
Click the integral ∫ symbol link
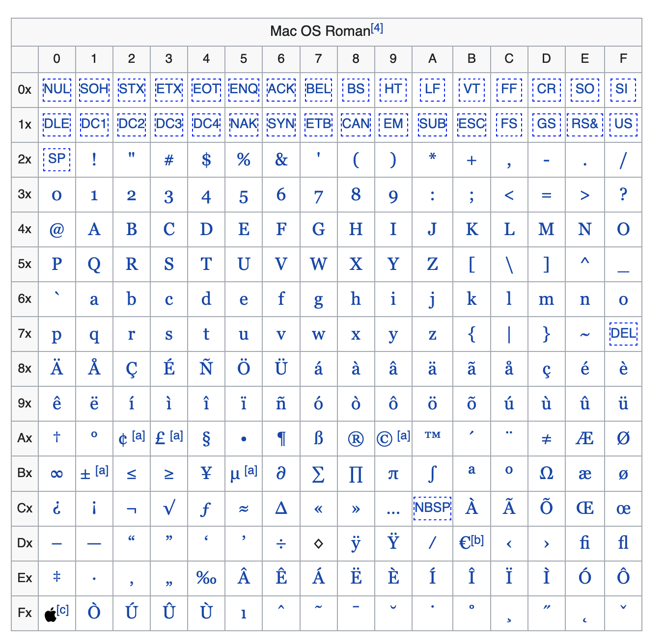(x=432, y=474)
